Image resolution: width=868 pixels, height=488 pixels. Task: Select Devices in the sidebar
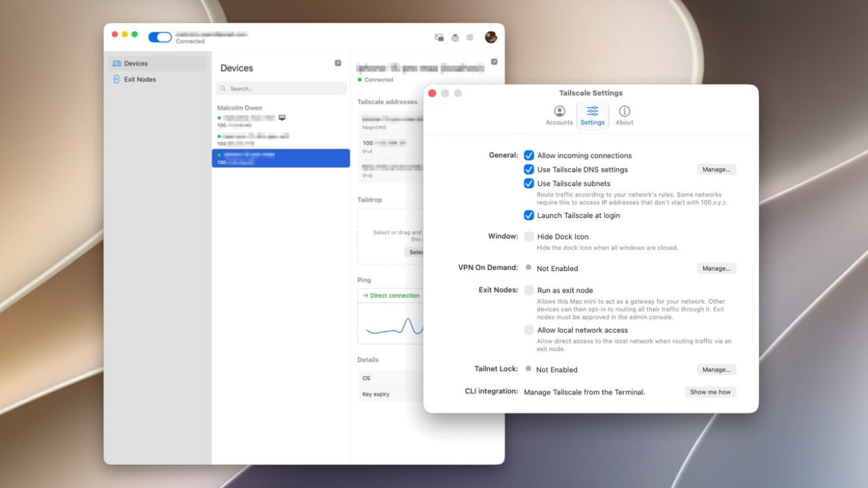click(157, 63)
